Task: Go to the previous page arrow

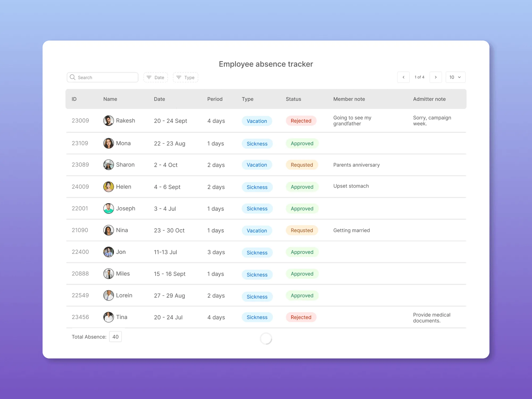Action: click(403, 77)
